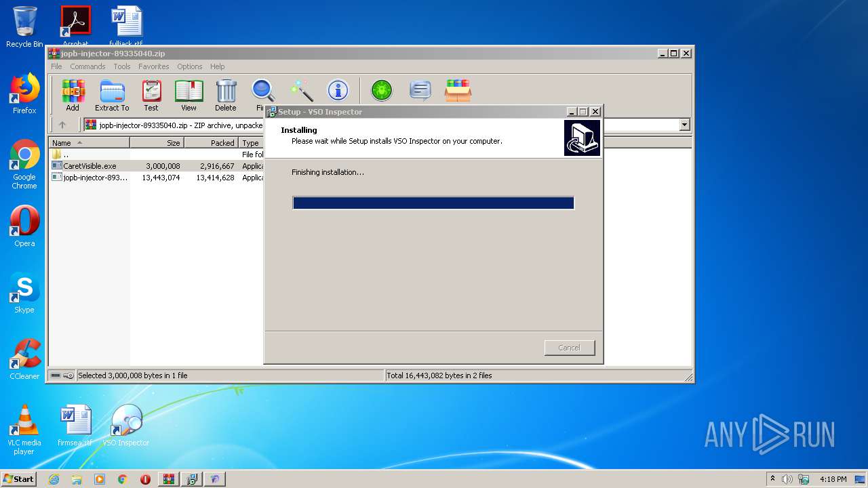Click Windows Explorer folder in the taskbar
Screen dimensions: 868x488
pos(77,479)
